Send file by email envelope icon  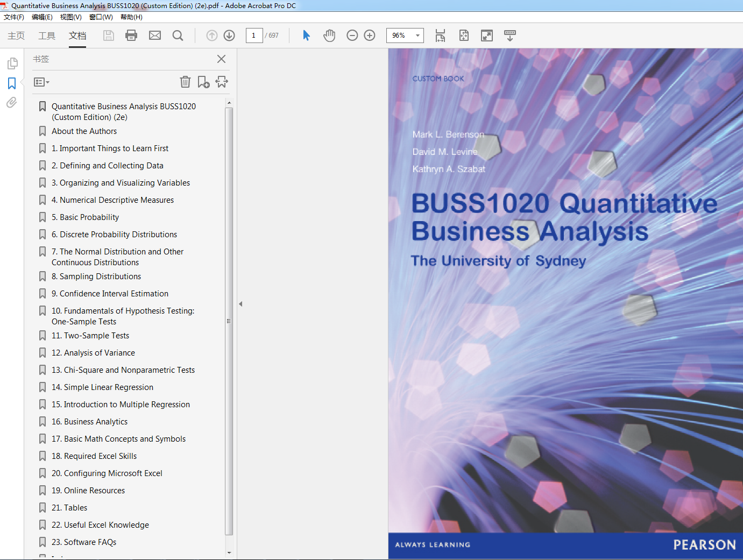155,36
